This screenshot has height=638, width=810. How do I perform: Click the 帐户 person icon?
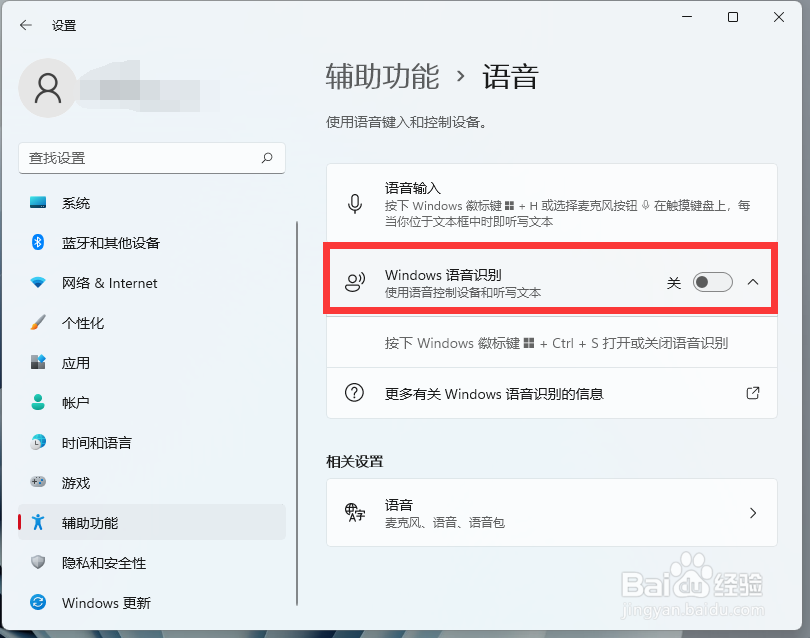tap(38, 402)
